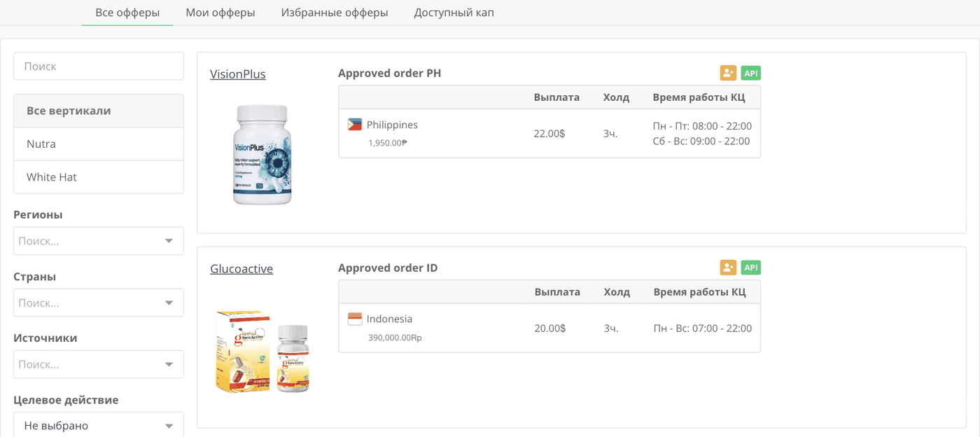Viewport: 980px width, 437px height.
Task: Open the Избранные офферы tab
Action: pyautogui.click(x=335, y=13)
